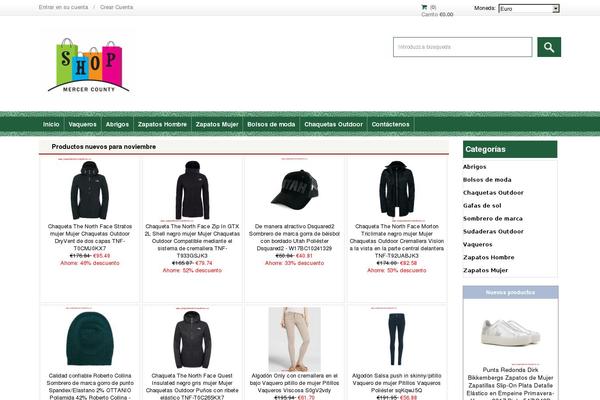The image size is (600, 400).
Task: Open Dsquared2 Sombrero de marca title link
Action: (294, 237)
